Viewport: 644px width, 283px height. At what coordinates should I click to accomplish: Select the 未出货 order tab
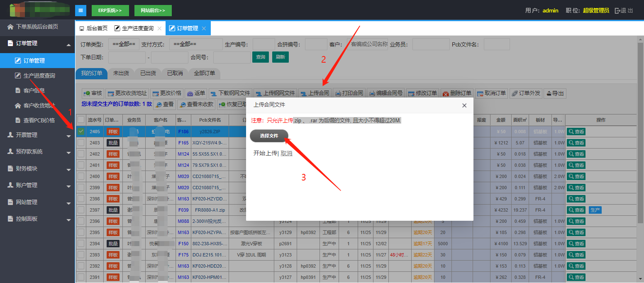click(x=121, y=73)
